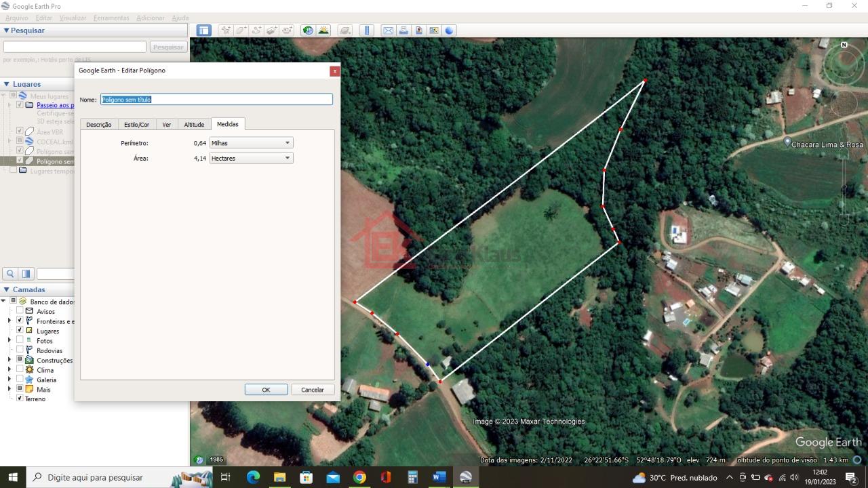
Task: Open Microsoft Edge from the taskbar
Action: pyautogui.click(x=253, y=477)
